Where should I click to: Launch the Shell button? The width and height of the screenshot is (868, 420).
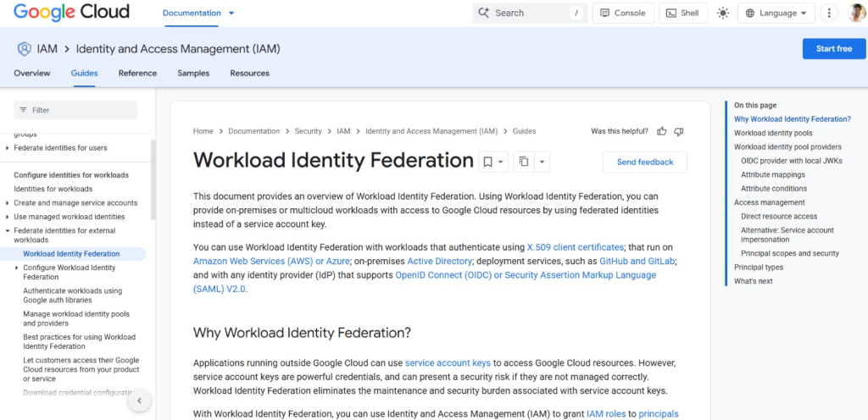click(683, 13)
